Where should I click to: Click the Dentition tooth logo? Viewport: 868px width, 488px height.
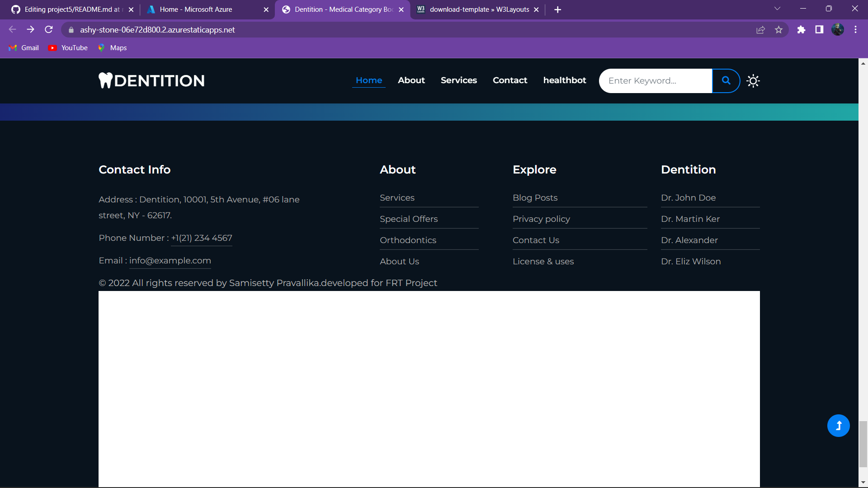[151, 80]
